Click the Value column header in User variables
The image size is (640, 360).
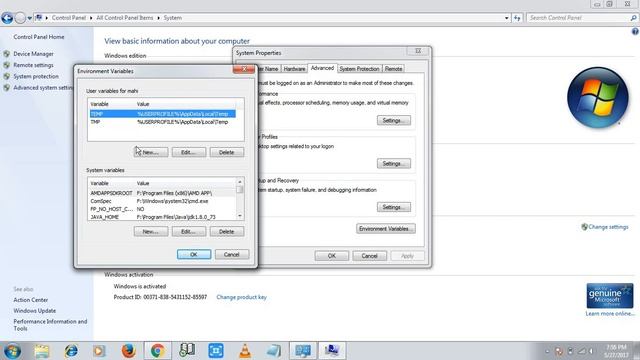pos(186,104)
